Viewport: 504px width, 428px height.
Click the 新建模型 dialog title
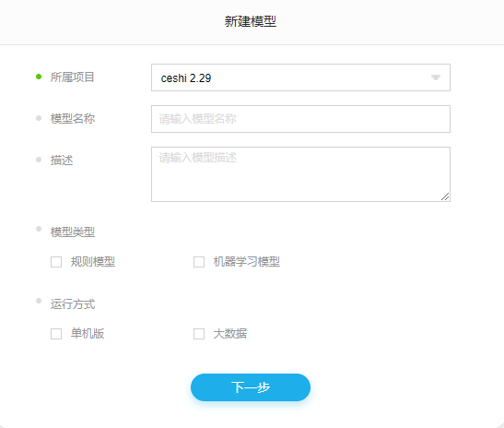point(251,21)
